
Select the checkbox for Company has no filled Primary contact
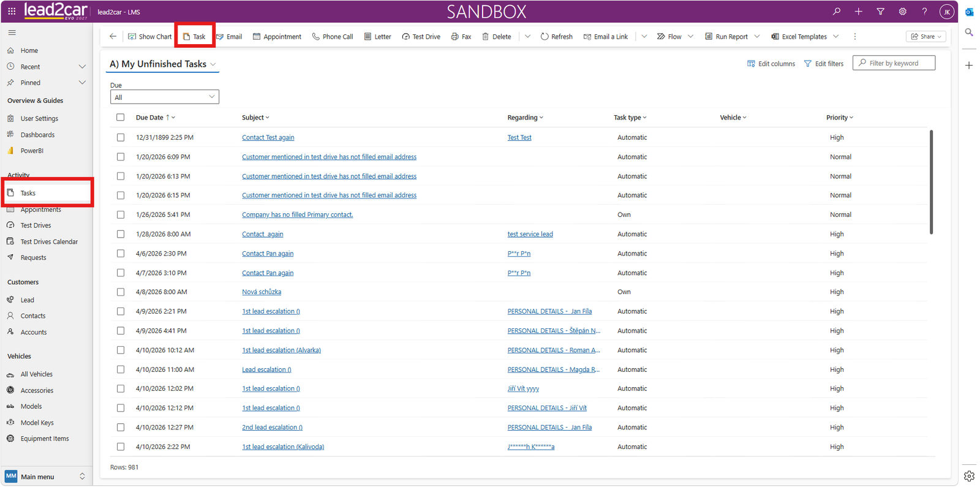click(x=121, y=214)
